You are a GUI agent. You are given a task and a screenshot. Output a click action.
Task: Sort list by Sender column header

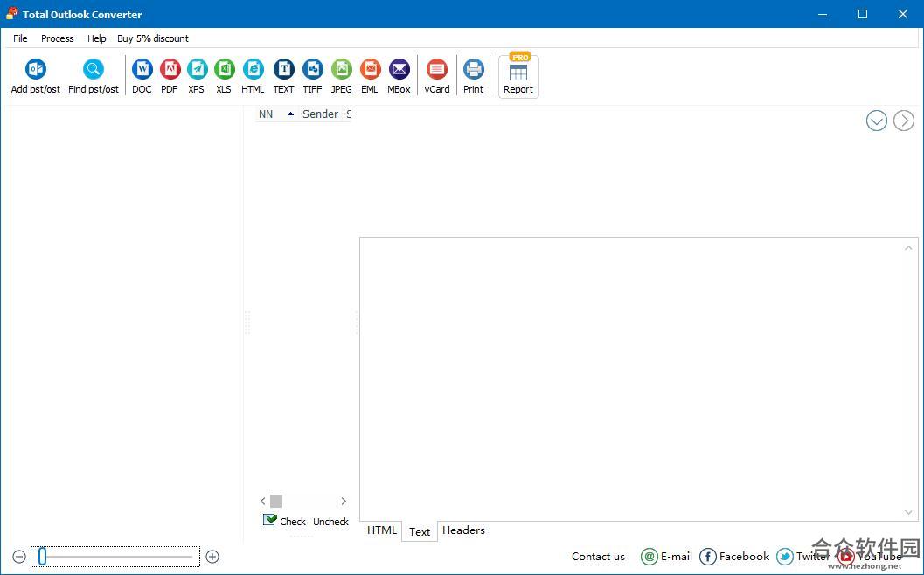tap(320, 114)
